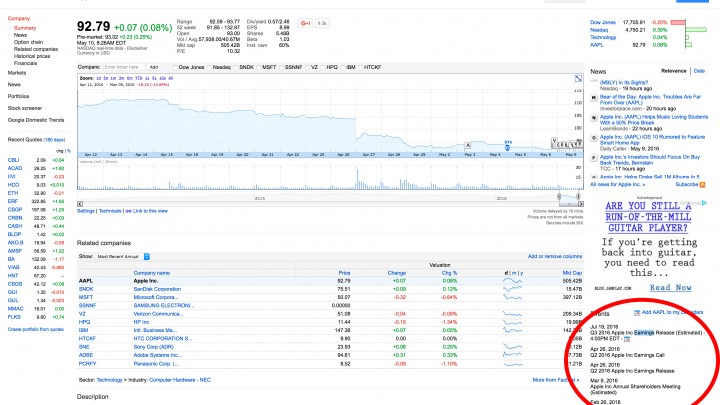Click the MSFT ticker in related companies
This screenshot has height=405, width=720.
click(85, 298)
